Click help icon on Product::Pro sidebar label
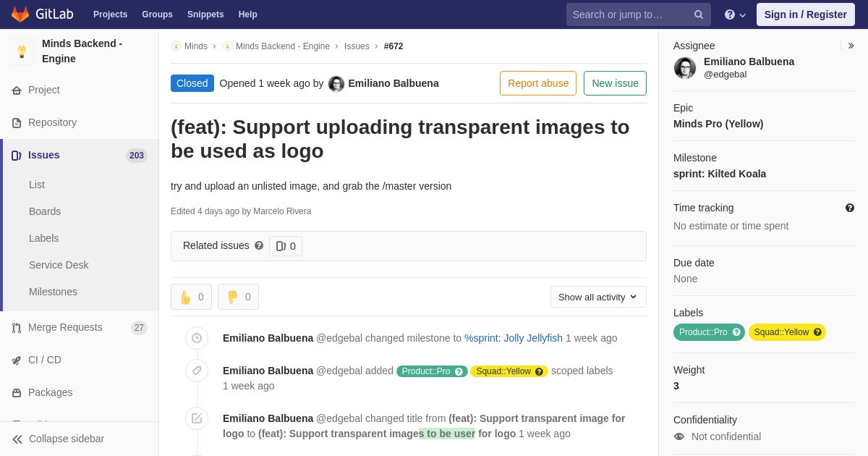The height and width of the screenshot is (456, 868). tap(736, 332)
